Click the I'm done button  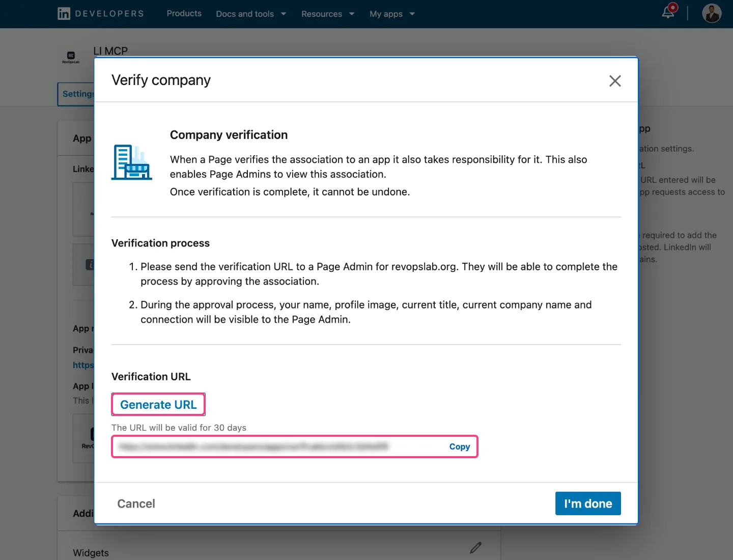tap(588, 503)
